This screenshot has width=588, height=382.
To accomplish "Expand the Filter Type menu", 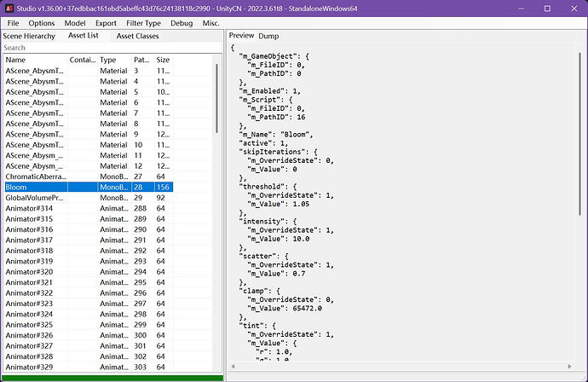I will tap(141, 23).
